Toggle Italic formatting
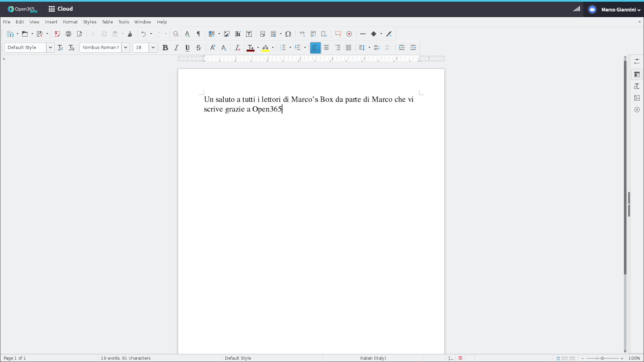Image resolution: width=644 pixels, height=362 pixels. 176,48
